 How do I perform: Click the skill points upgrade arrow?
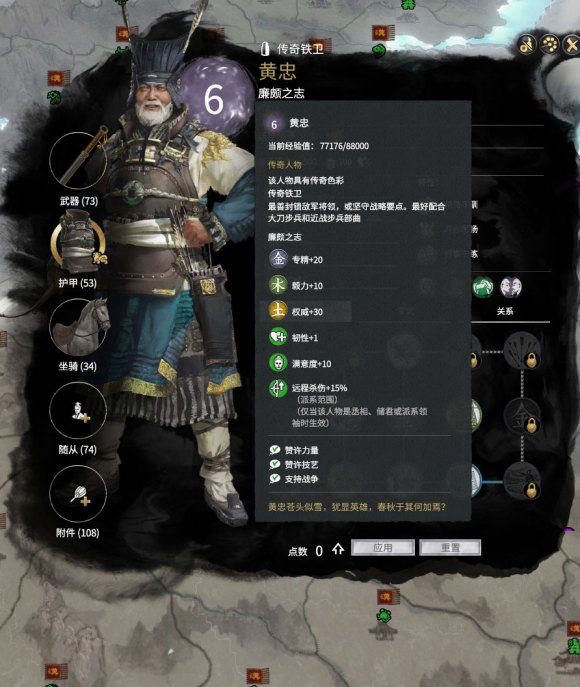pyautogui.click(x=338, y=549)
